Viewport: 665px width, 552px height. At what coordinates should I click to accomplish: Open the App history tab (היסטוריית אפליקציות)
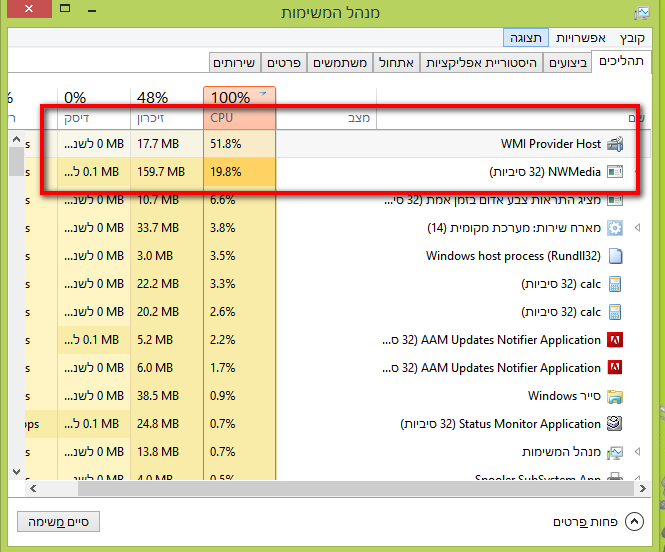click(481, 63)
